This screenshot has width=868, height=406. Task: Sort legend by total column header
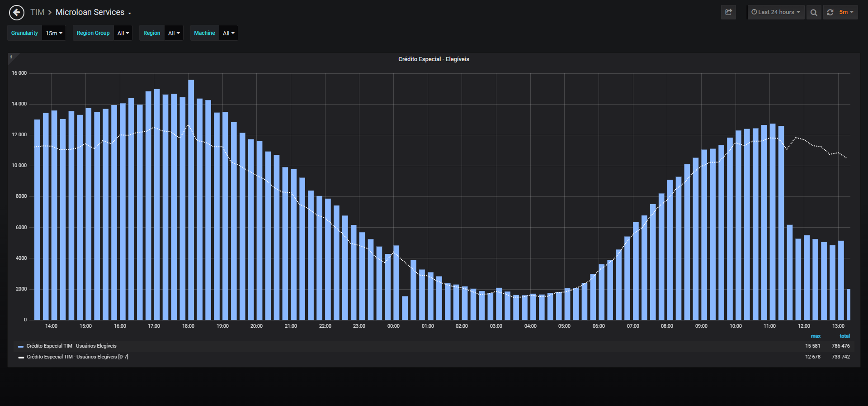coord(844,336)
